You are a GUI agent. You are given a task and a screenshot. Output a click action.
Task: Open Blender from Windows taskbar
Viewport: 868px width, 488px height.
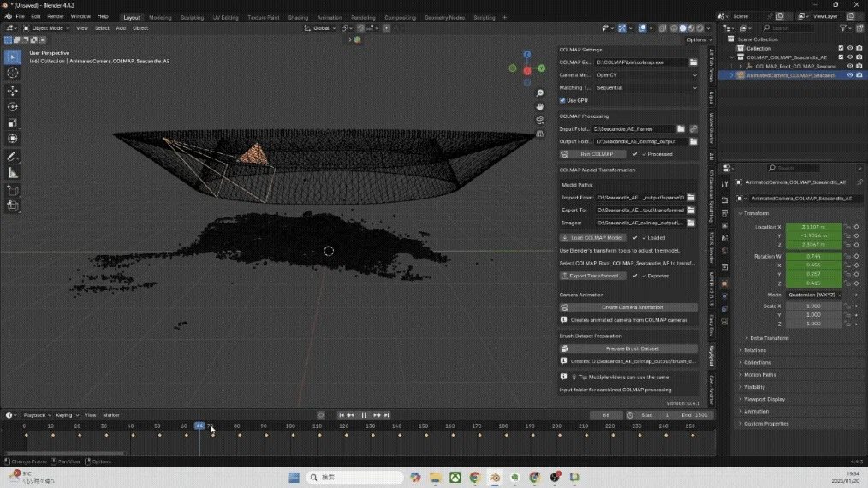pyautogui.click(x=495, y=478)
